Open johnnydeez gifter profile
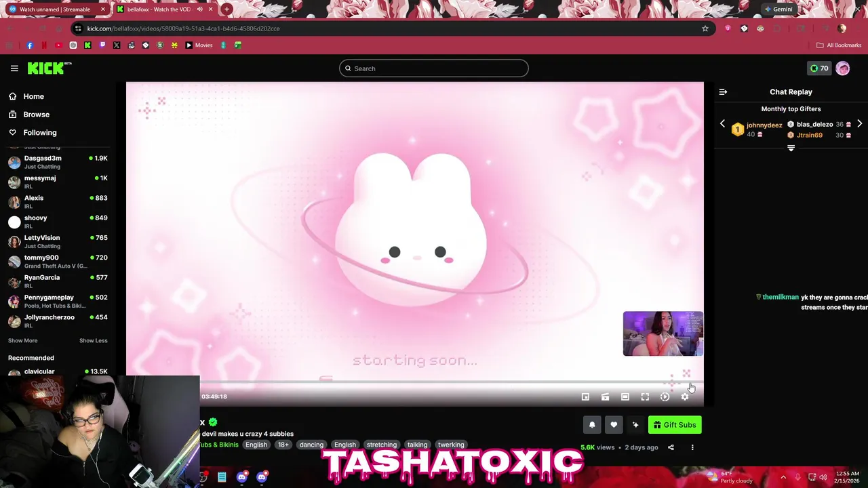 [764, 125]
